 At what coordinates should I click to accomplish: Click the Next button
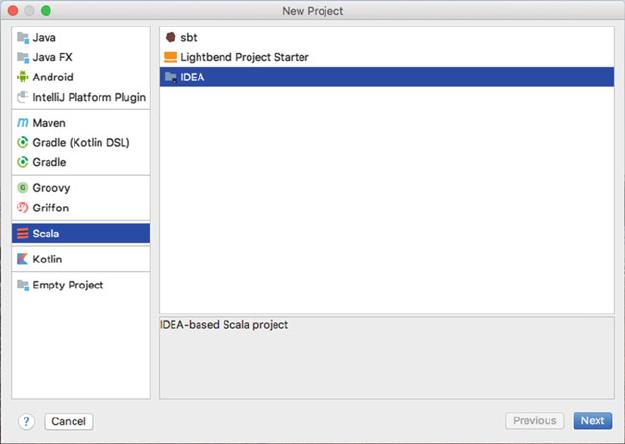[592, 421]
